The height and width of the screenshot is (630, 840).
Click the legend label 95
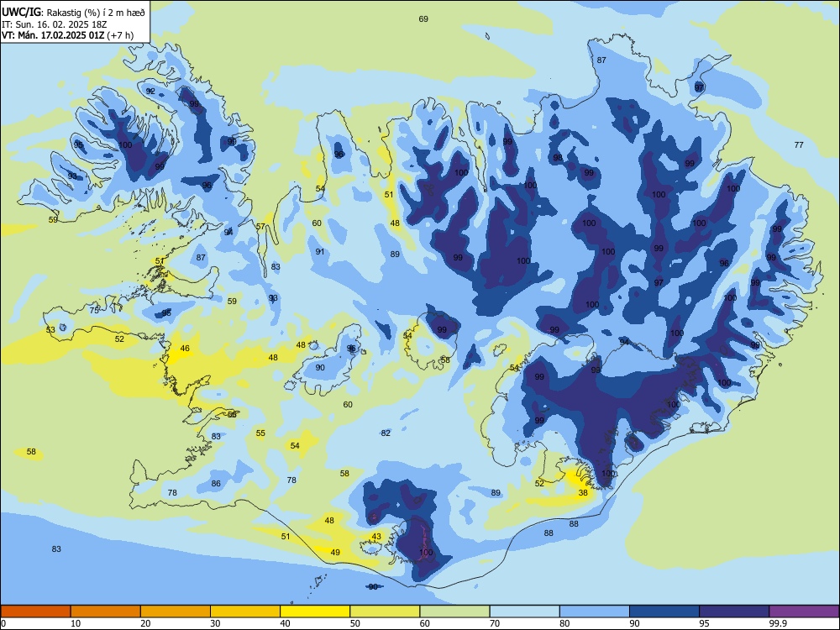click(x=704, y=623)
